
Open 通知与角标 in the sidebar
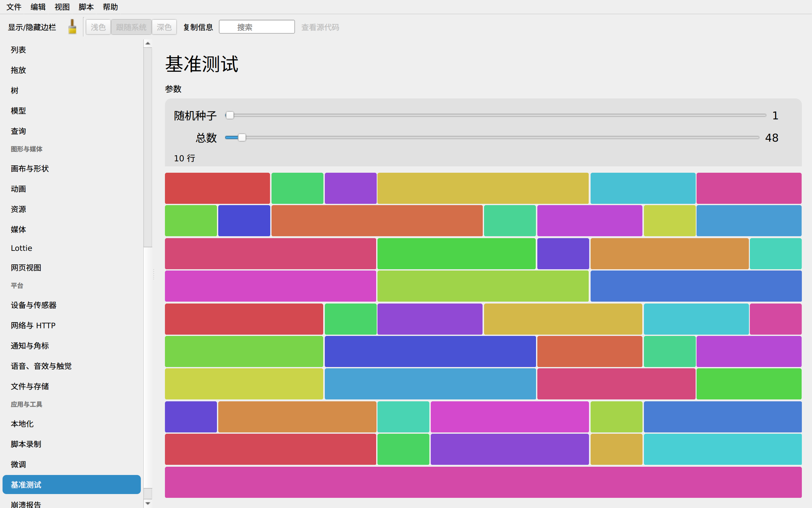[71, 346]
